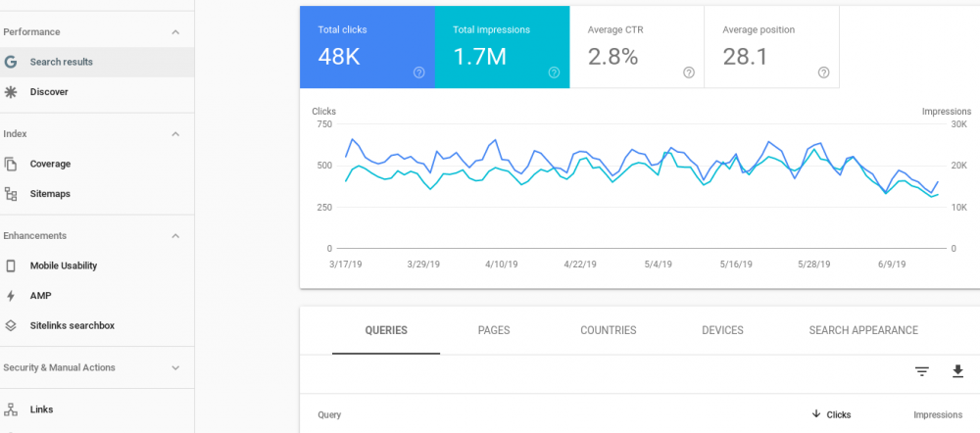The image size is (980, 433).
Task: Open the Mobile Usability report
Action: 63,265
